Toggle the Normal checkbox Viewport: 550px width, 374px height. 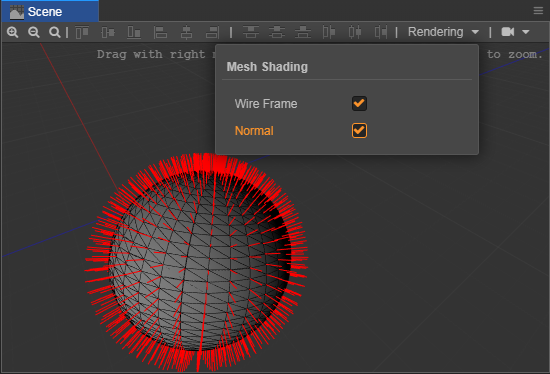(x=359, y=131)
